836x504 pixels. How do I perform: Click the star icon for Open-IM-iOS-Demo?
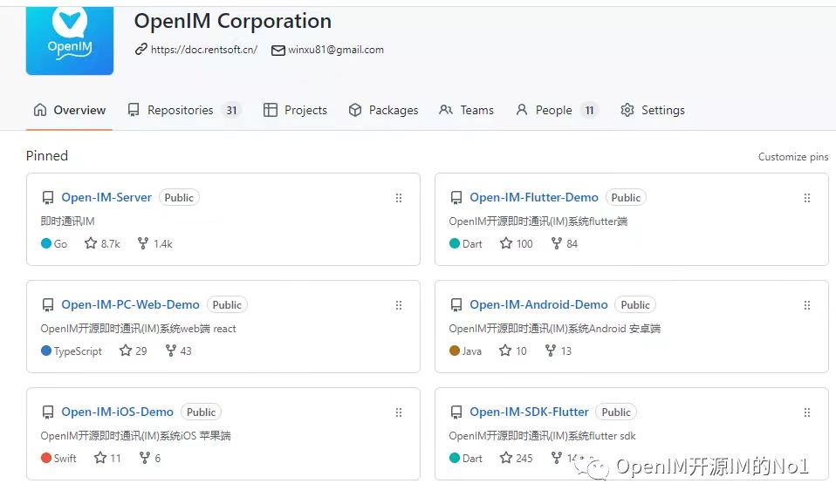(100, 459)
